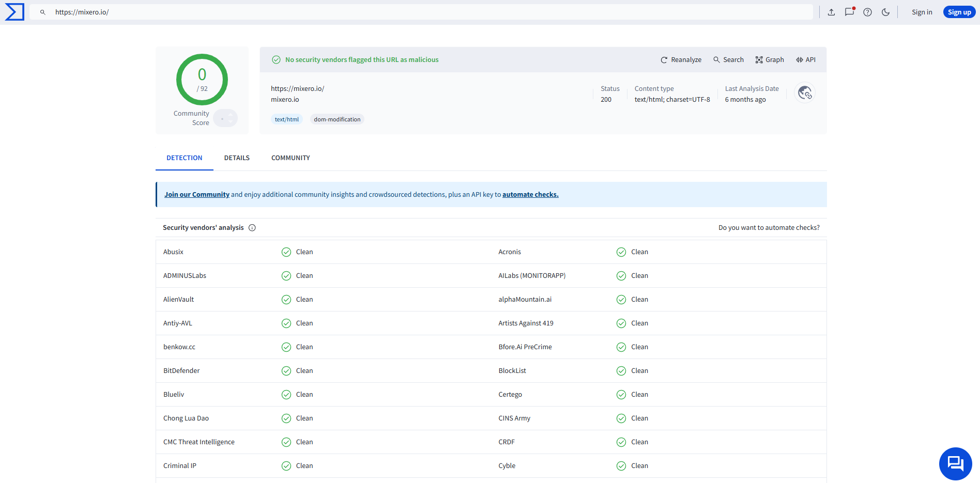980x483 pixels.
Task: Follow the Join our Community link
Action: 197,195
